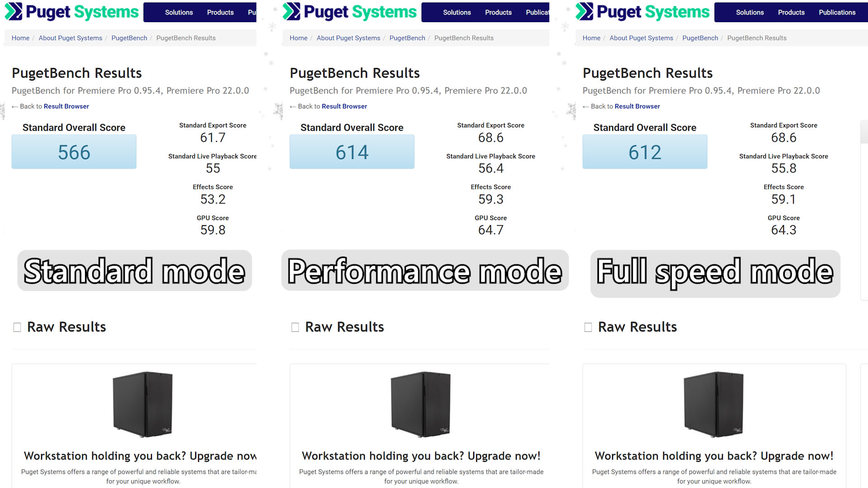Click the Standard Export Score value 61.7
The width and height of the screenshot is (868, 488).
[x=213, y=137]
